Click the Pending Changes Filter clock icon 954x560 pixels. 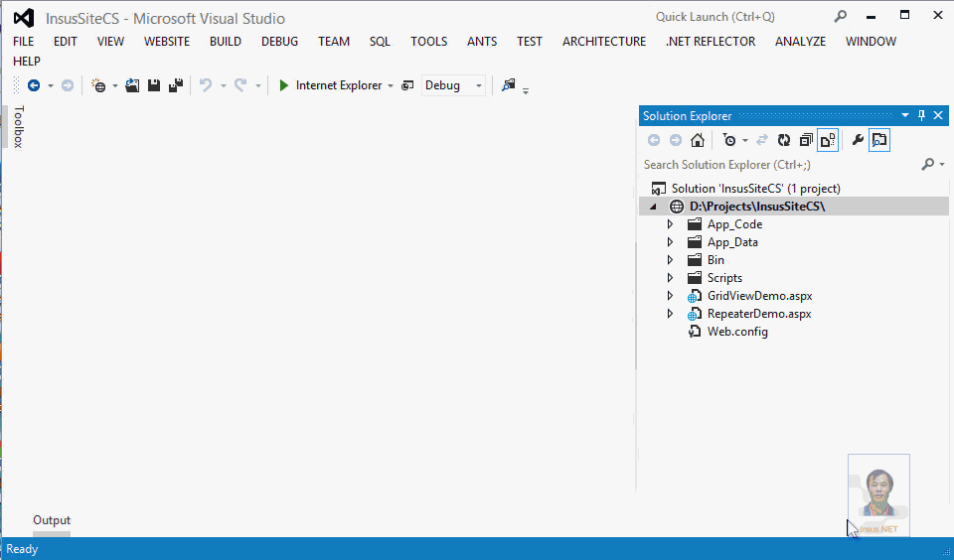click(728, 140)
